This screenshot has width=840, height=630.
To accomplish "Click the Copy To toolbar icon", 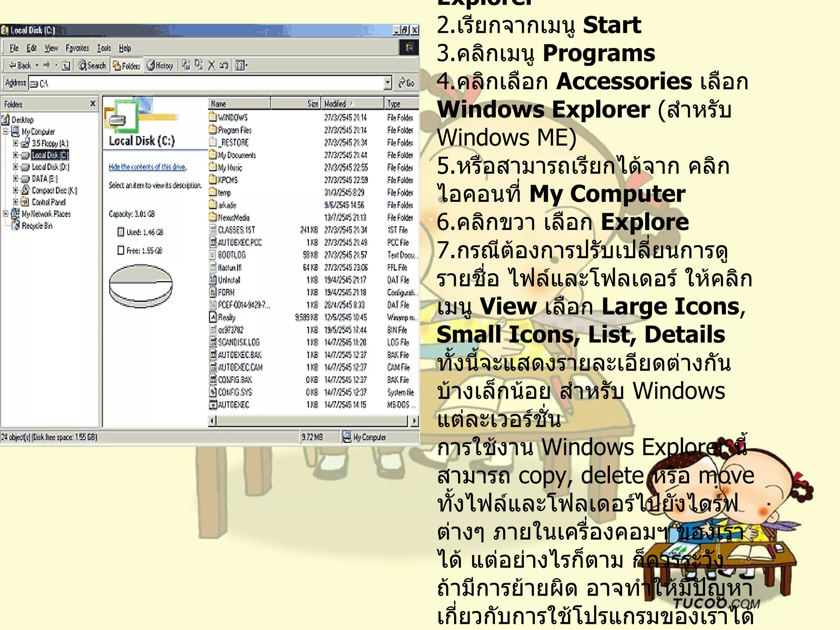I will click(x=199, y=65).
